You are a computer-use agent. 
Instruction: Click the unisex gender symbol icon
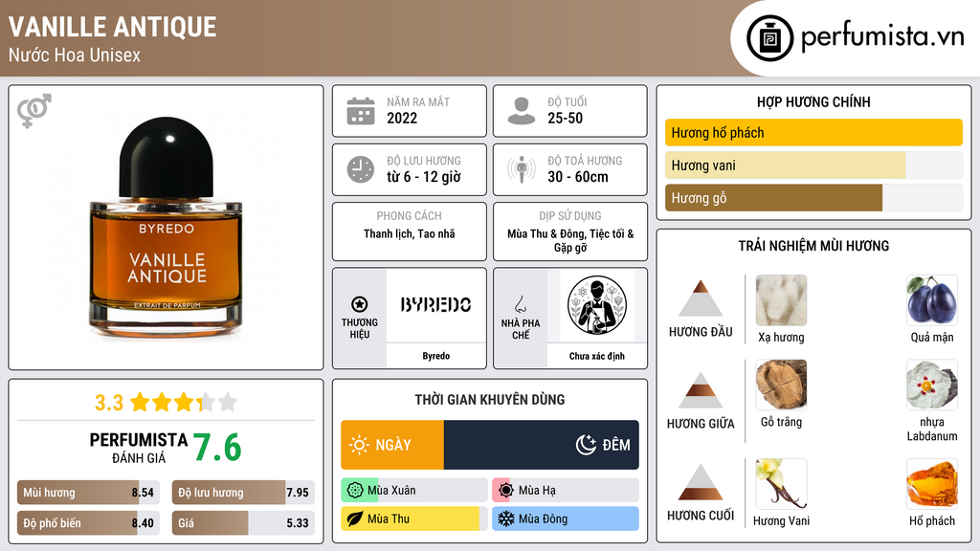(34, 111)
